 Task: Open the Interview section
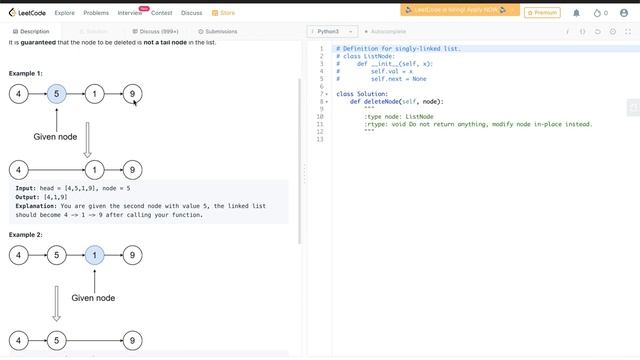click(130, 13)
